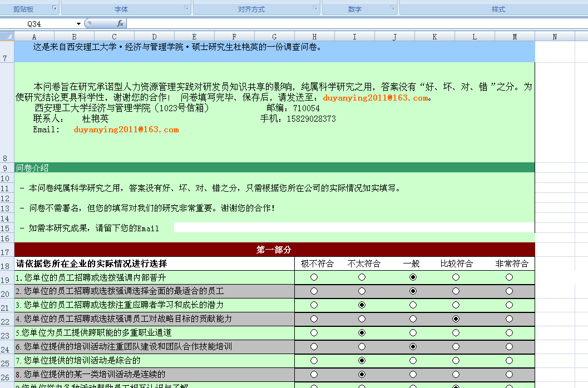Click the 极不符合 column heading
588x388 pixels.
click(x=317, y=264)
